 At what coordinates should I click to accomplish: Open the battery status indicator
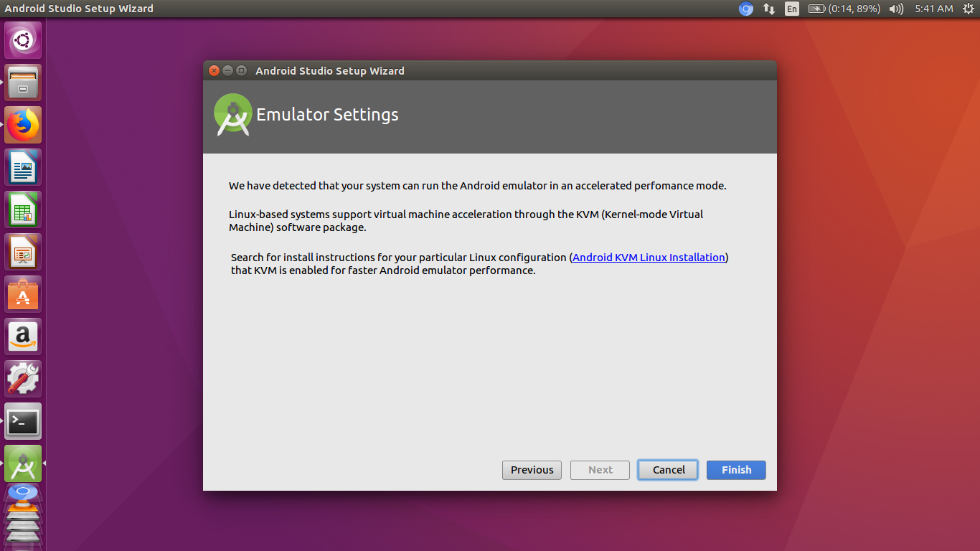coord(844,9)
